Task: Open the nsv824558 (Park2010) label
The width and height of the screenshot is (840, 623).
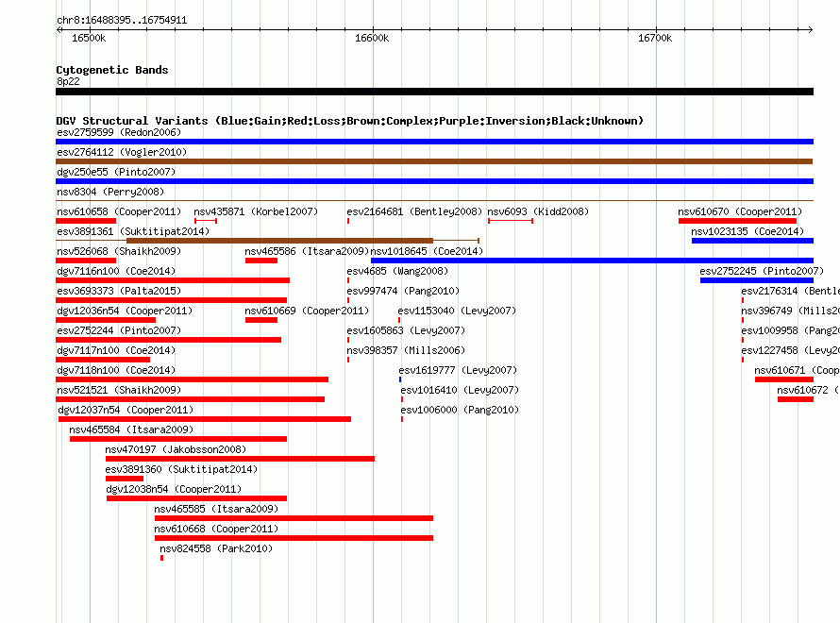Action: point(216,548)
